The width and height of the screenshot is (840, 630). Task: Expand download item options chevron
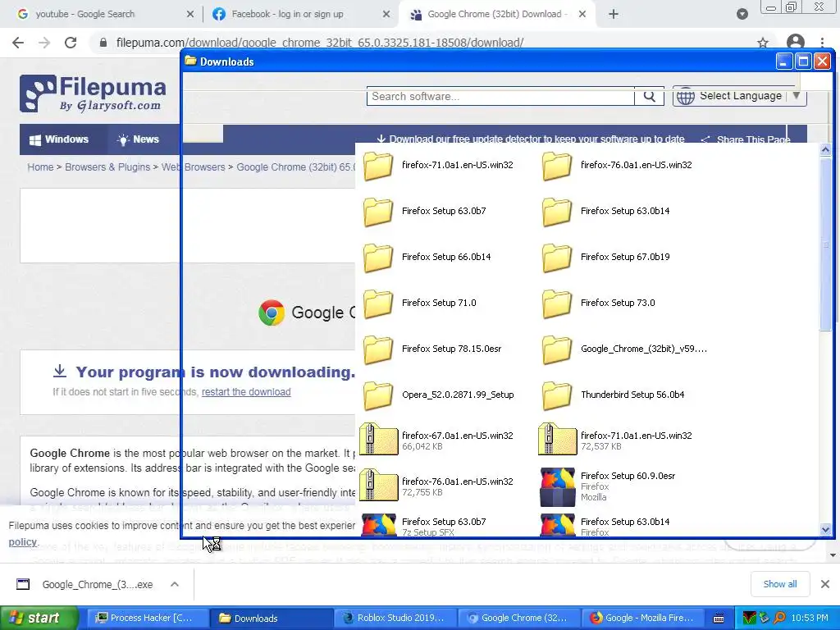175,584
